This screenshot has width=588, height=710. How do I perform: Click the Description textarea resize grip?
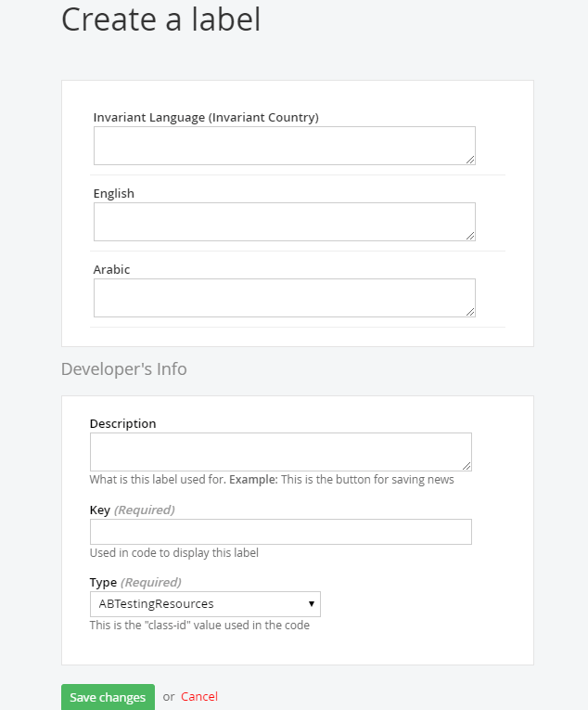(467, 466)
